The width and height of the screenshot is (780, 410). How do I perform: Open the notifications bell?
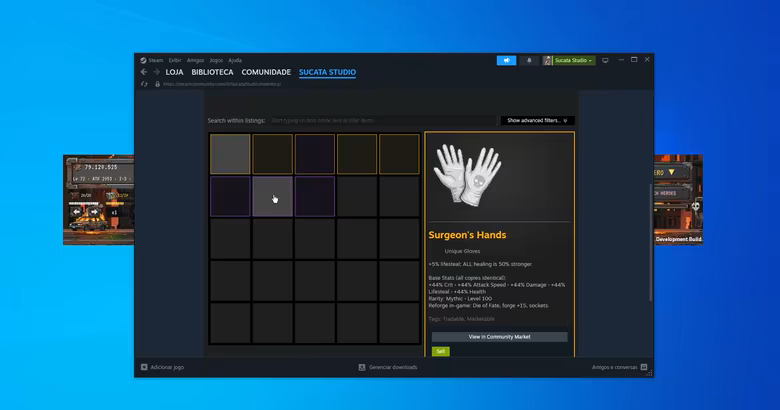pyautogui.click(x=529, y=60)
